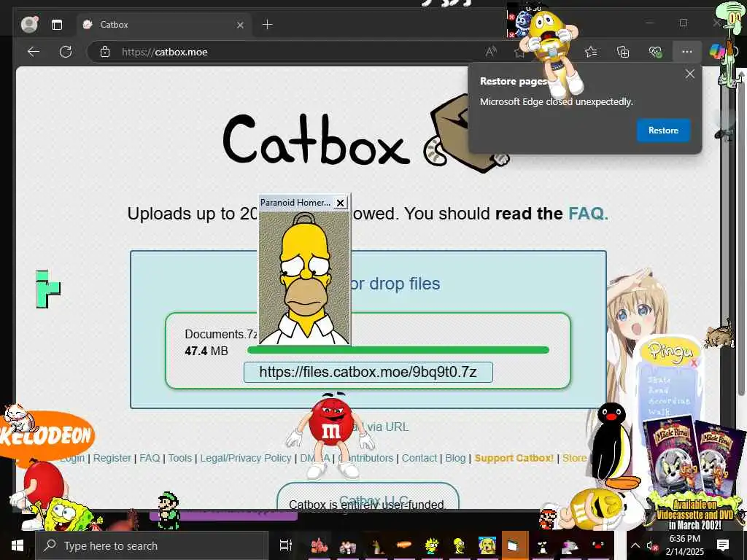Select the files.catbox.moe/9bq9t0.7z link field

pyautogui.click(x=368, y=372)
